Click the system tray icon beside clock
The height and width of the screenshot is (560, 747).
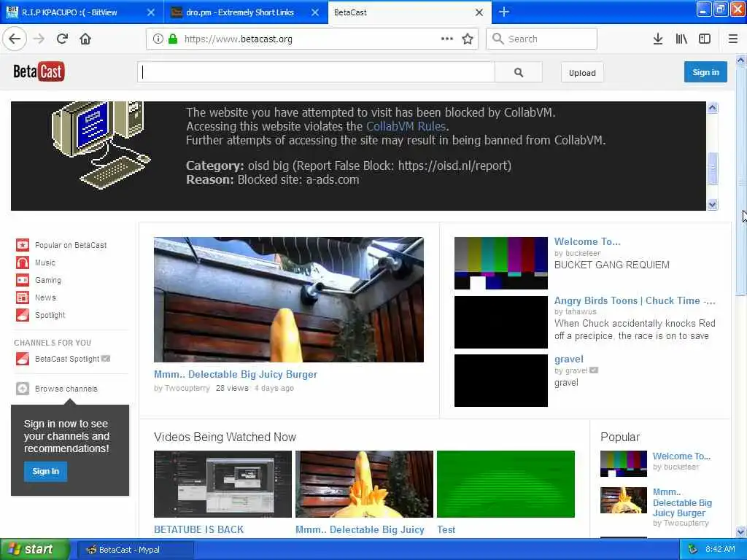(693, 550)
